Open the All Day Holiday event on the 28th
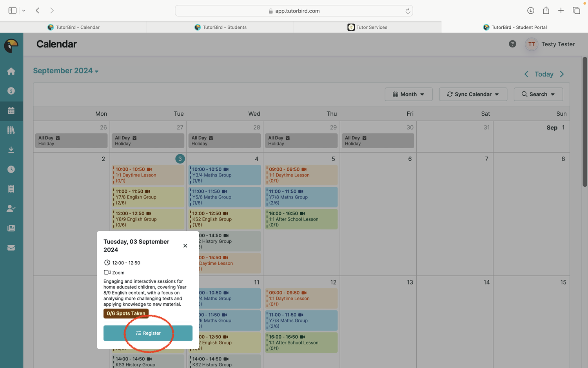The height and width of the screenshot is (368, 588). 225,140
